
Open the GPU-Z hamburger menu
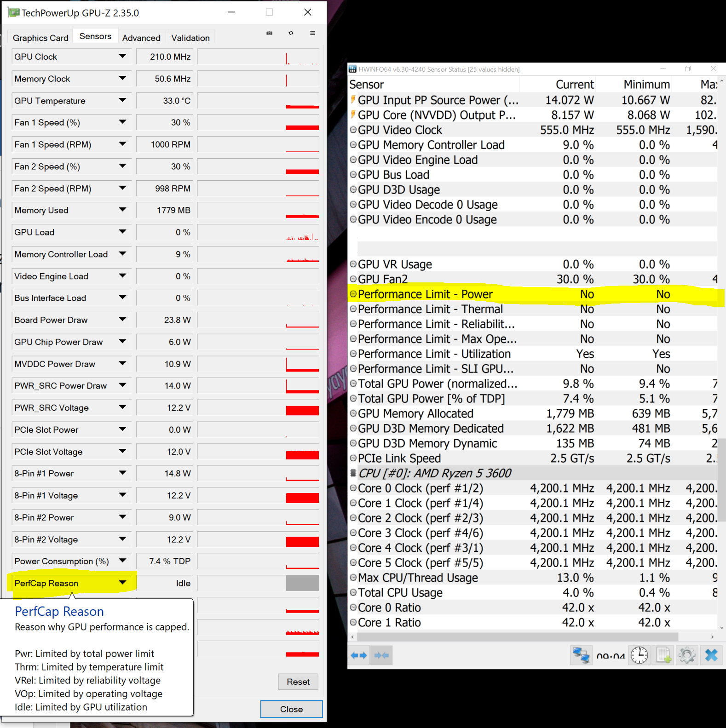pyautogui.click(x=312, y=33)
